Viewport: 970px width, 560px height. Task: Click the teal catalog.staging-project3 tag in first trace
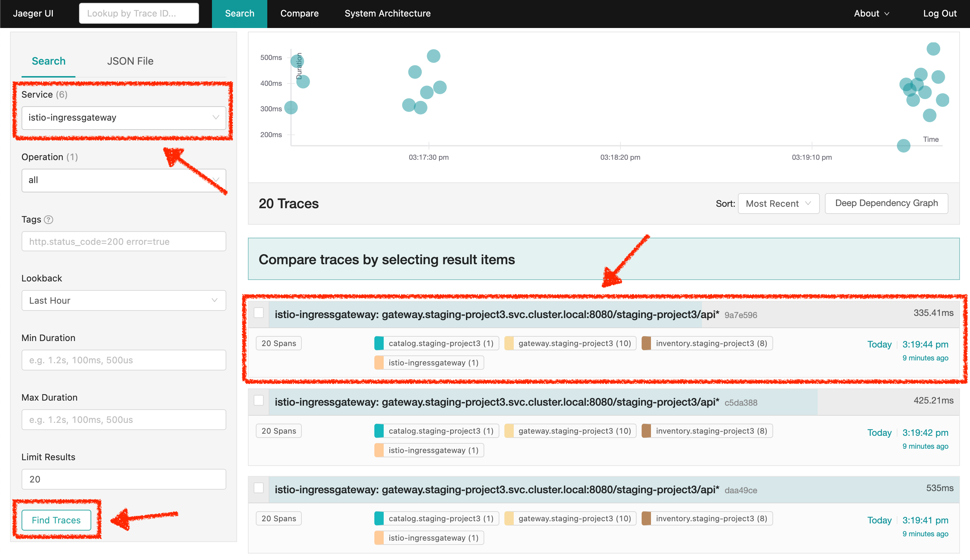point(436,343)
